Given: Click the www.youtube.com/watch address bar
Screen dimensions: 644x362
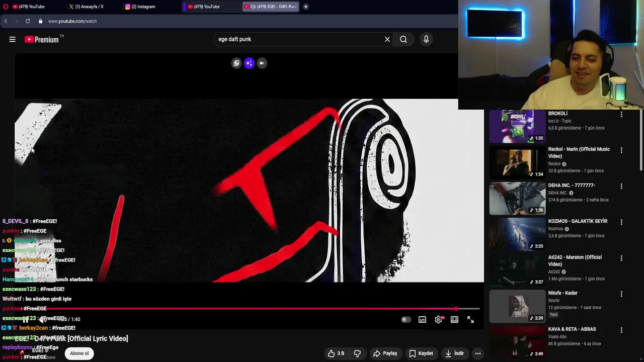Looking at the screenshot, I should 72,21.
